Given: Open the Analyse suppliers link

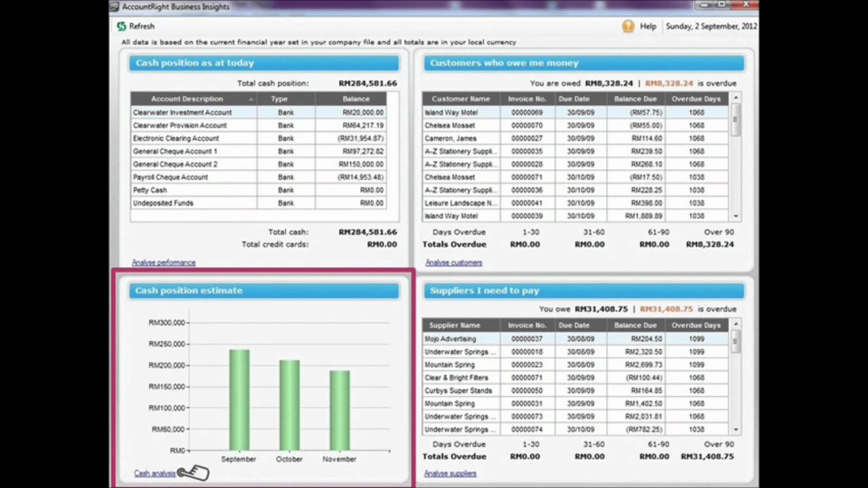Looking at the screenshot, I should pos(450,473).
